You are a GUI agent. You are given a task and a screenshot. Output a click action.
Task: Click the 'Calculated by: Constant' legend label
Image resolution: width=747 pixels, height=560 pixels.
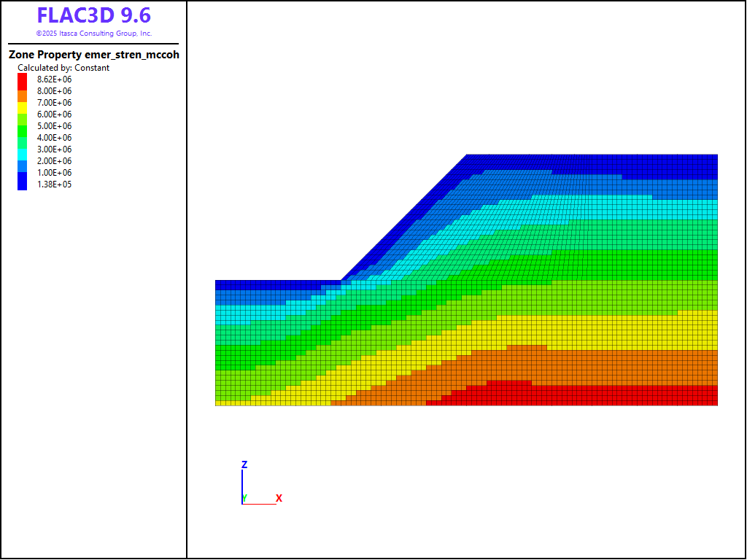[63, 68]
